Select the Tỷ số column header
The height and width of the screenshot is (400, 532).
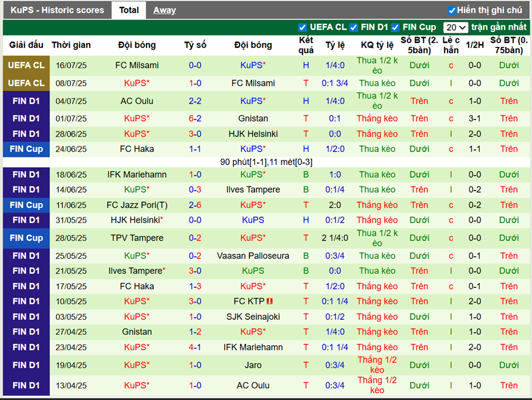195,45
